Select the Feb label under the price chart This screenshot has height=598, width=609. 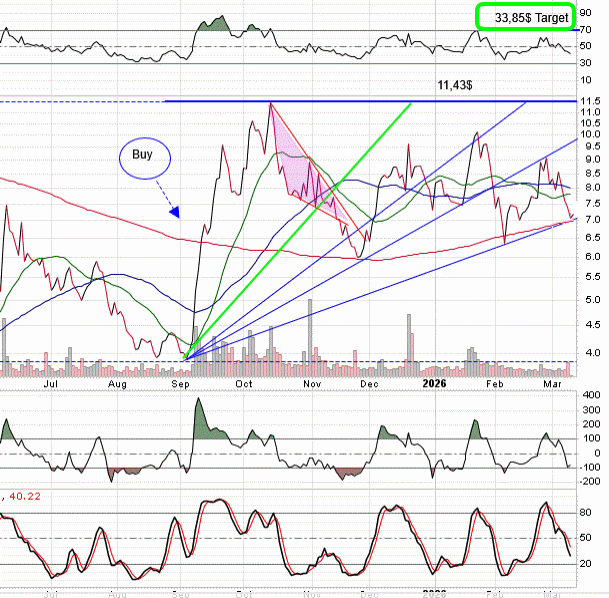(x=492, y=383)
